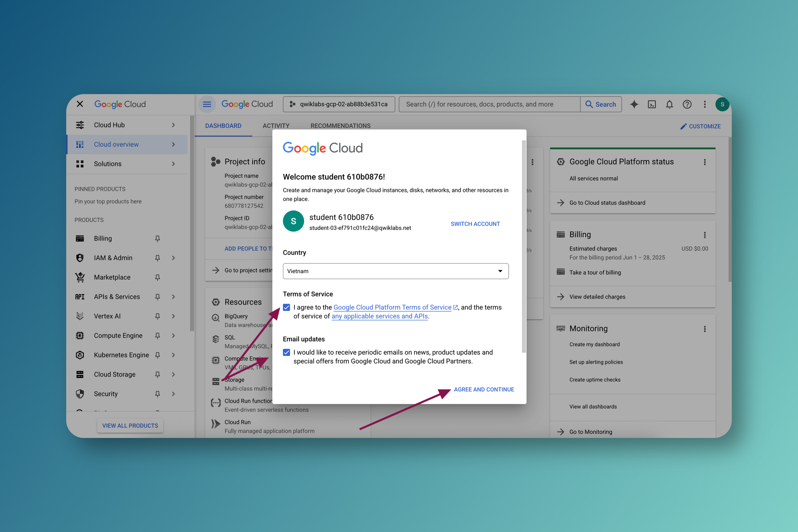Image resolution: width=798 pixels, height=532 pixels.
Task: Click View all dashboards link
Action: tap(593, 407)
